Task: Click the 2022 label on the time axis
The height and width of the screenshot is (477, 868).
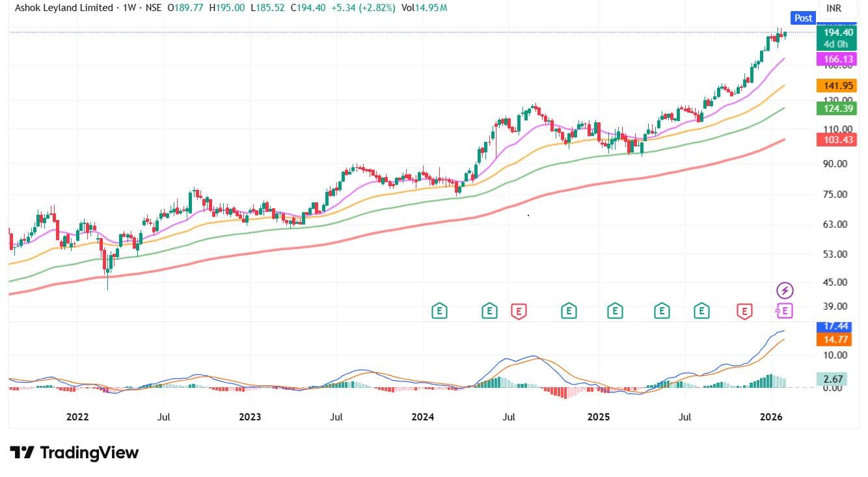Action: (77, 416)
